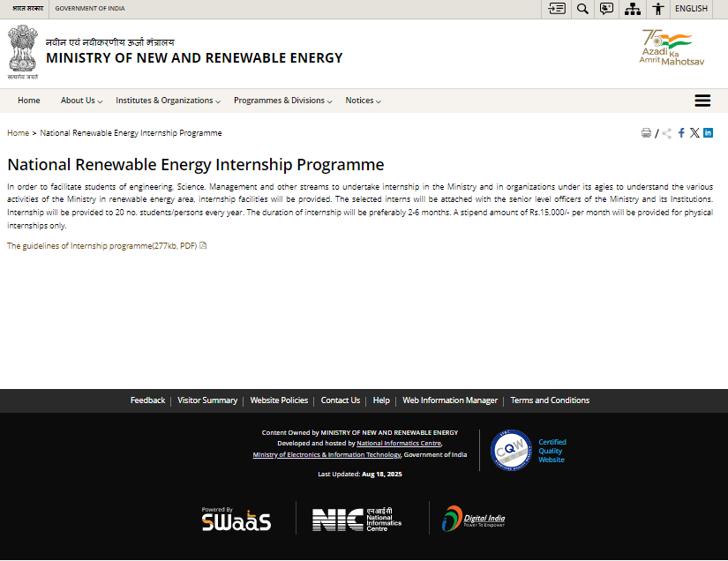Expand the Institutes & Organizations dropdown
The width and height of the screenshot is (728, 561).
point(164,100)
